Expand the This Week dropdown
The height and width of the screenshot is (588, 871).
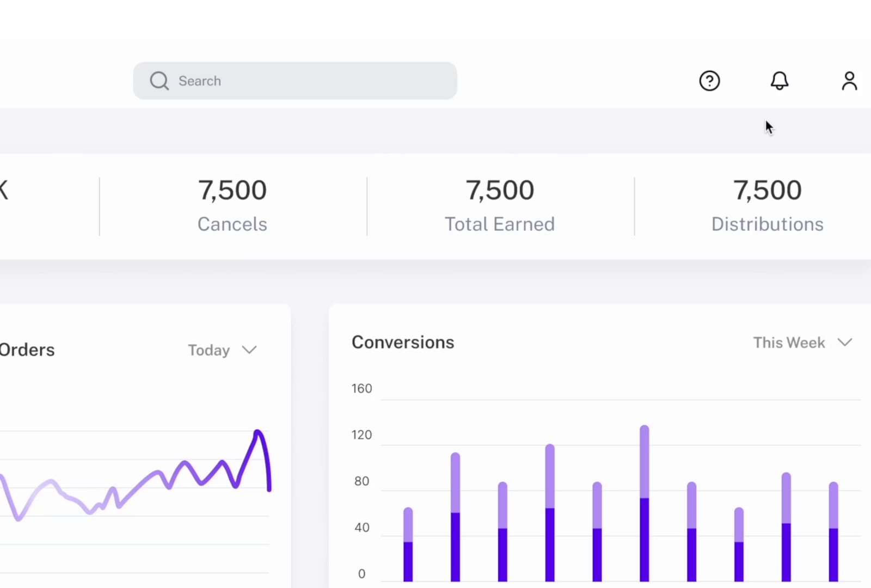coord(802,342)
